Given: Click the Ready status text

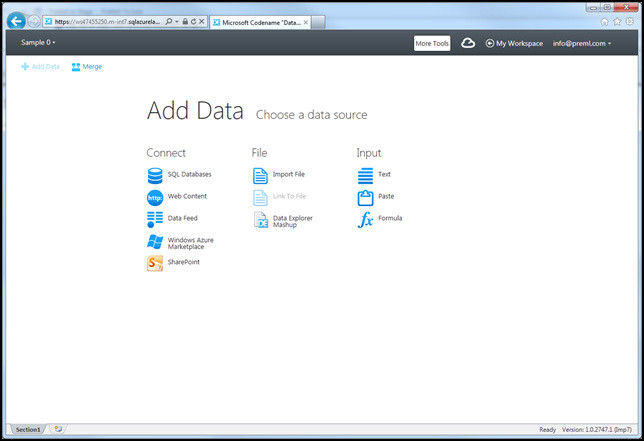Looking at the screenshot, I should (x=547, y=430).
